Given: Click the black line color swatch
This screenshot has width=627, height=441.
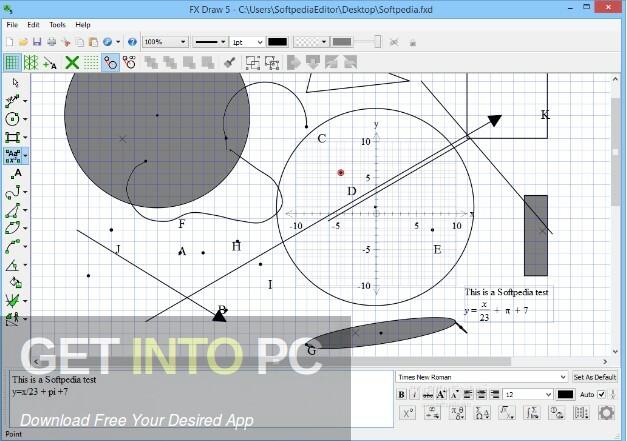Looking at the screenshot, I should [277, 42].
